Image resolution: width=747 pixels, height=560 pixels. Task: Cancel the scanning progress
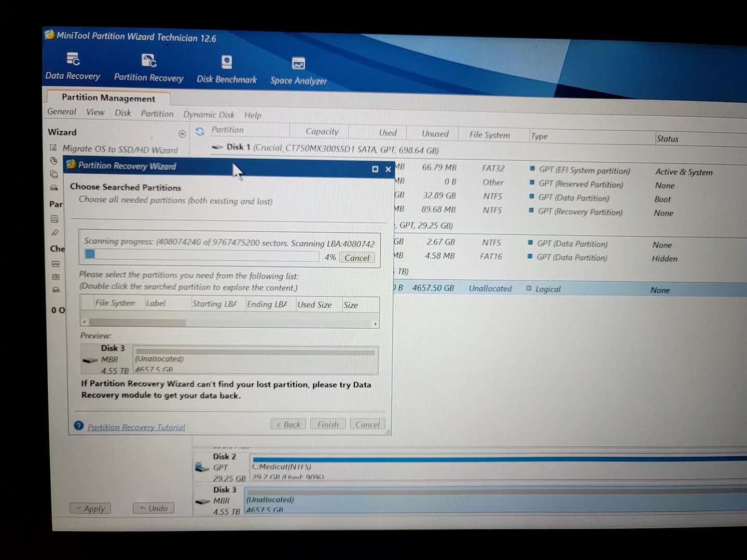click(357, 258)
